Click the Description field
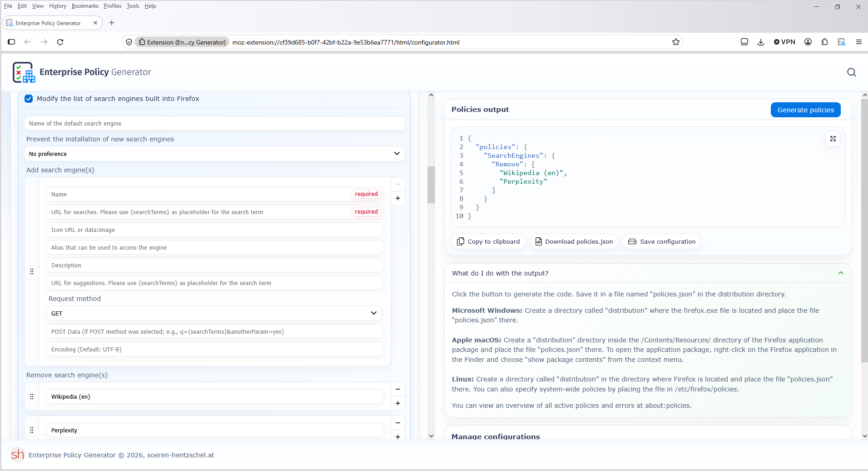Image resolution: width=868 pixels, height=471 pixels. point(215,265)
